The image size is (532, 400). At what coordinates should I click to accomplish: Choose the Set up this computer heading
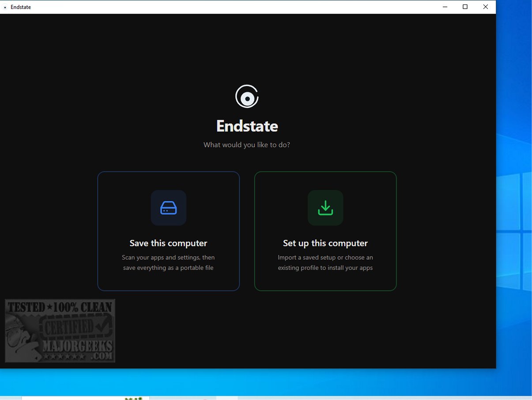tap(325, 243)
